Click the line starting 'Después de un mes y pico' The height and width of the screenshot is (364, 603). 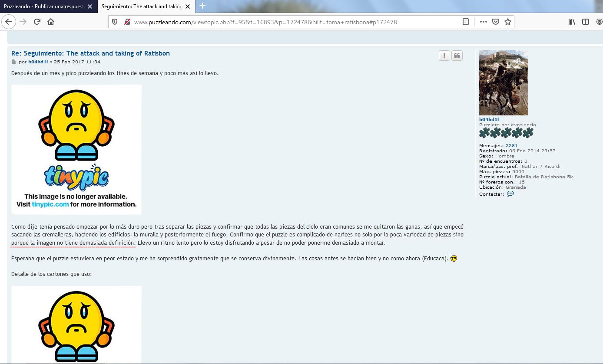coord(115,73)
